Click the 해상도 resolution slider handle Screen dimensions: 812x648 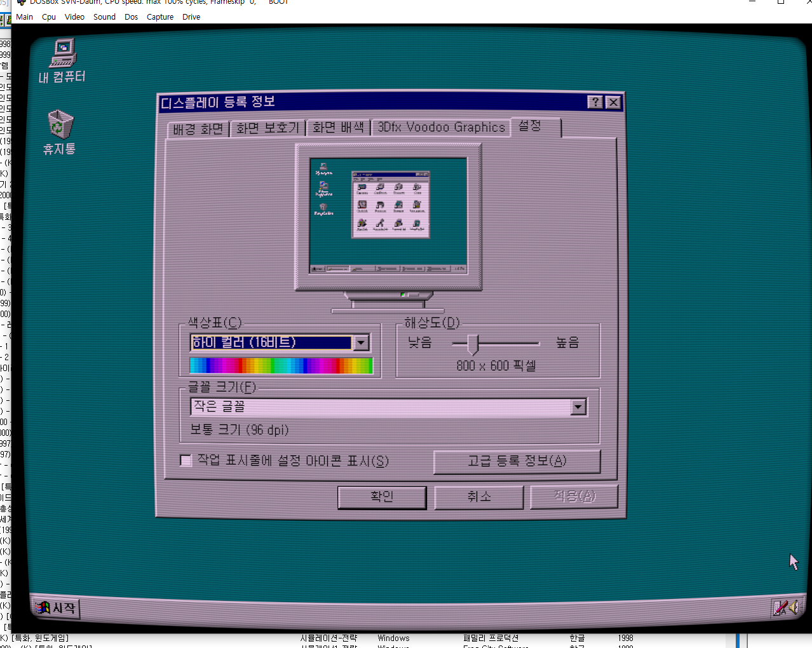[x=473, y=344]
